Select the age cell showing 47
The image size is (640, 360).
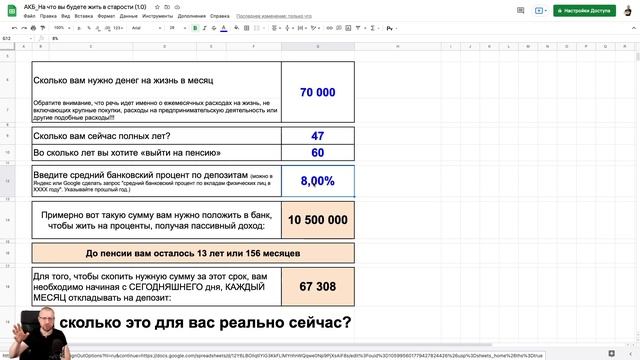tap(318, 136)
